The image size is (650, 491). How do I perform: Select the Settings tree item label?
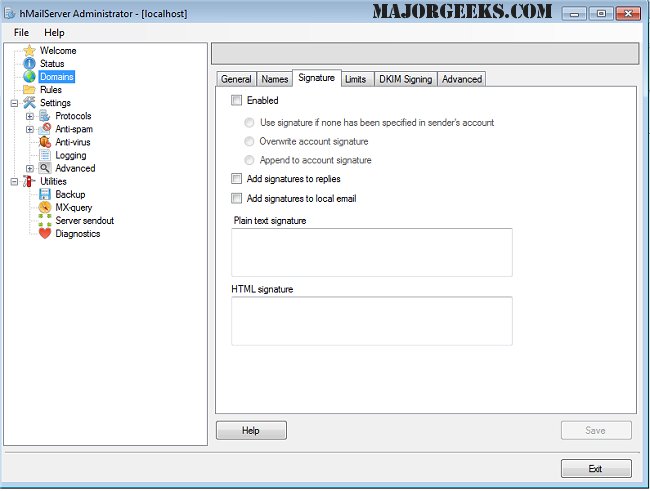(x=56, y=103)
